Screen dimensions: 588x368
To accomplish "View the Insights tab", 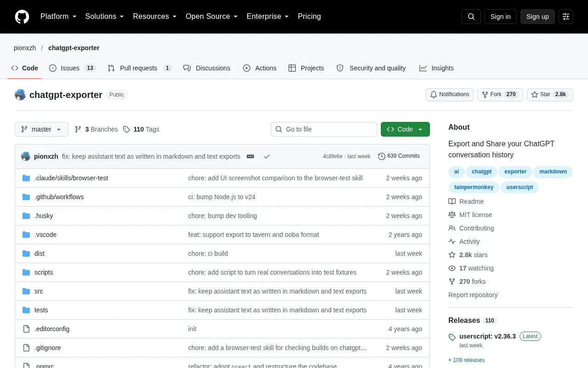I will pos(436,68).
